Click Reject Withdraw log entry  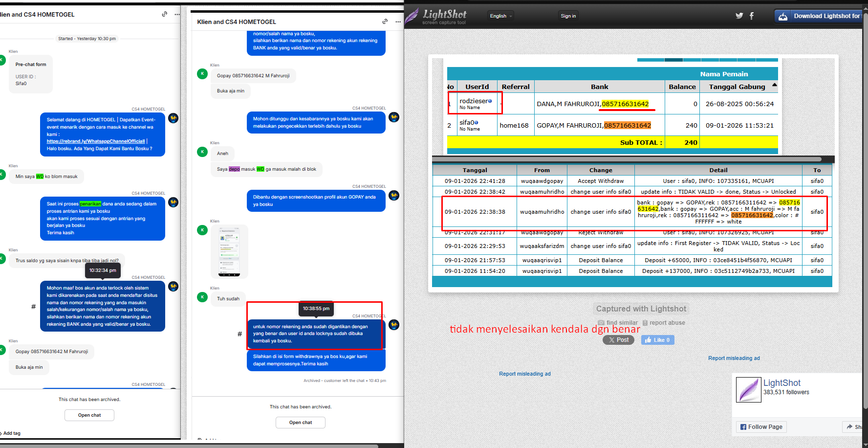601,232
